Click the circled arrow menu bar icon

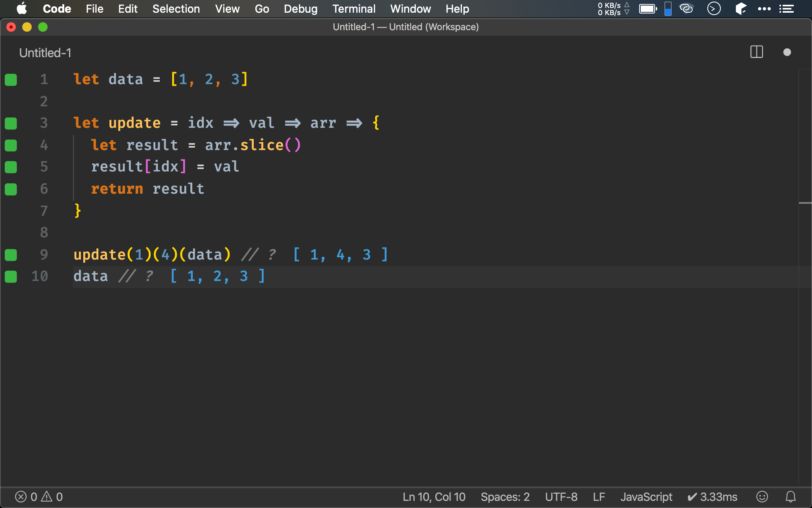coord(714,8)
